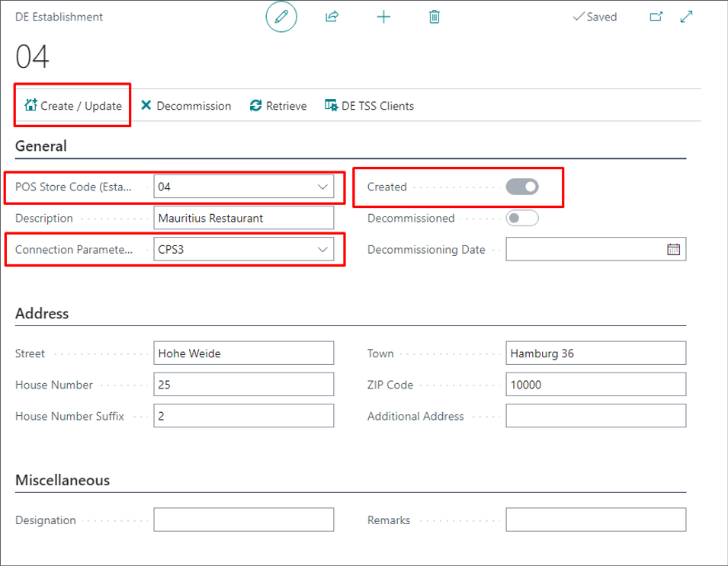Viewport: 728px width, 566px height.
Task: Click the expand to full screen arrow icon
Action: [x=686, y=18]
